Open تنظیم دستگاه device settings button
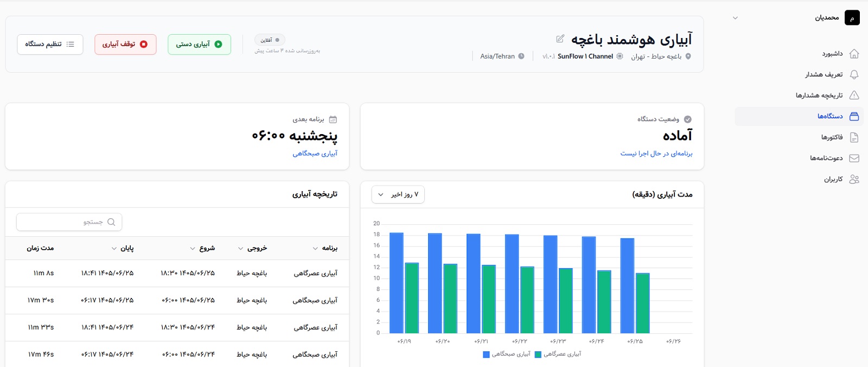 50,45
